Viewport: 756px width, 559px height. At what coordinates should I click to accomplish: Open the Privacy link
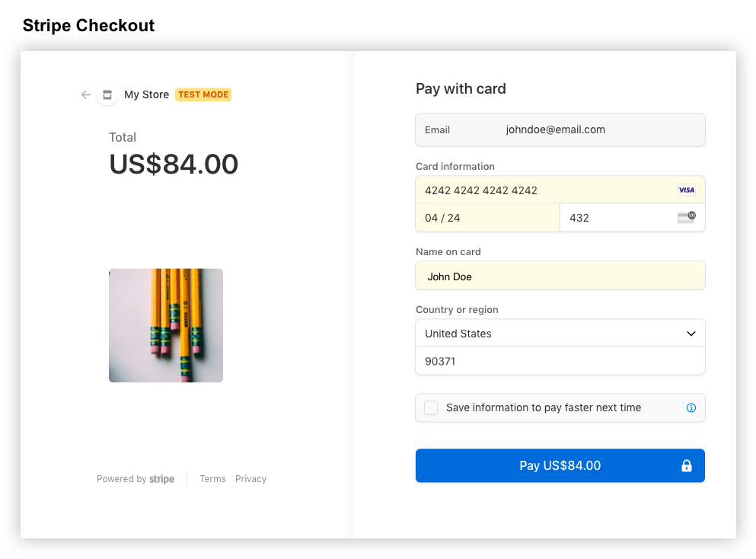[x=250, y=479]
